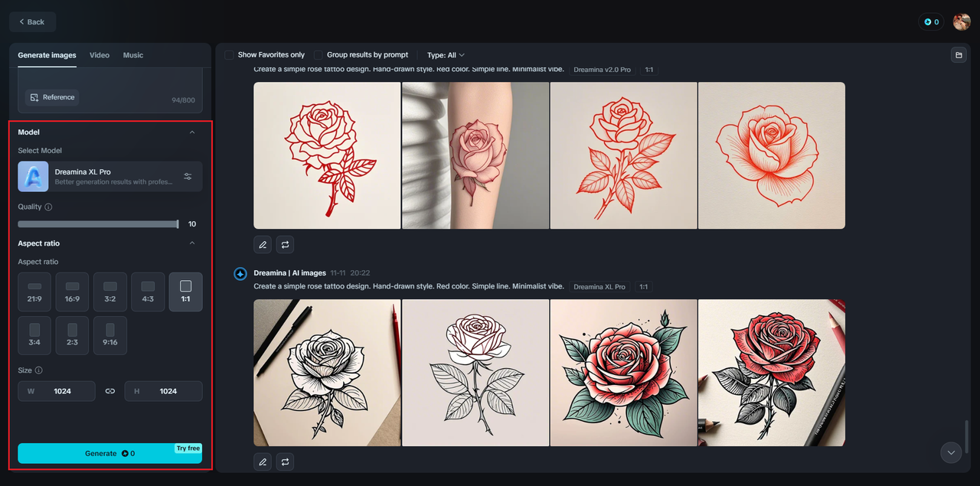Open the red line rose on white thumbnail

pyautogui.click(x=327, y=155)
